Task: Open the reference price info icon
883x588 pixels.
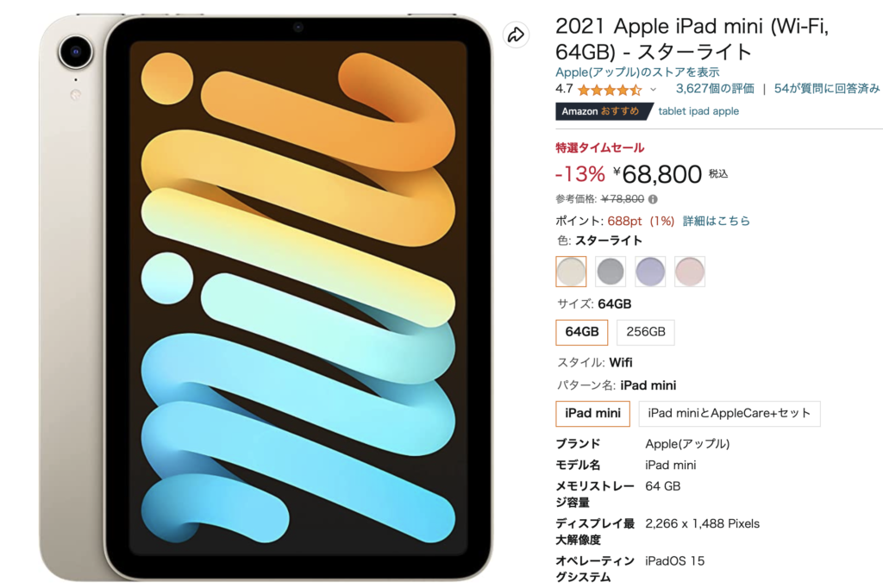Action: 653,199
